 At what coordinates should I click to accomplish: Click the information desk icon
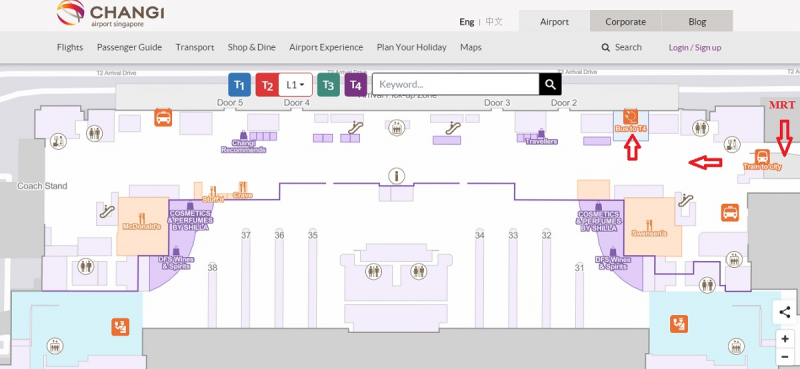click(x=396, y=176)
